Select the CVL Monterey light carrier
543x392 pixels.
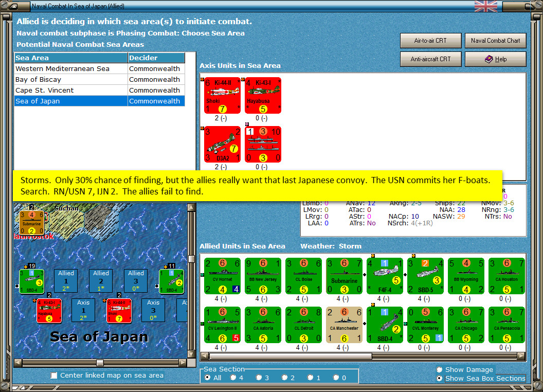click(425, 325)
